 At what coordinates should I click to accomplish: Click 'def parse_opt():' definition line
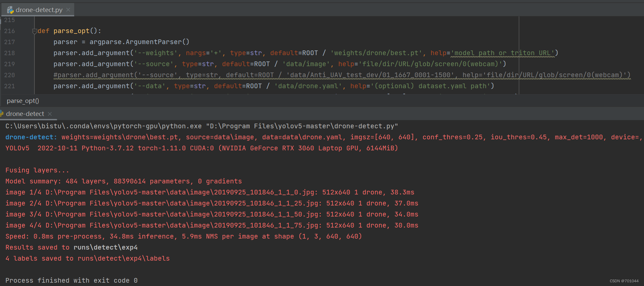[70, 31]
